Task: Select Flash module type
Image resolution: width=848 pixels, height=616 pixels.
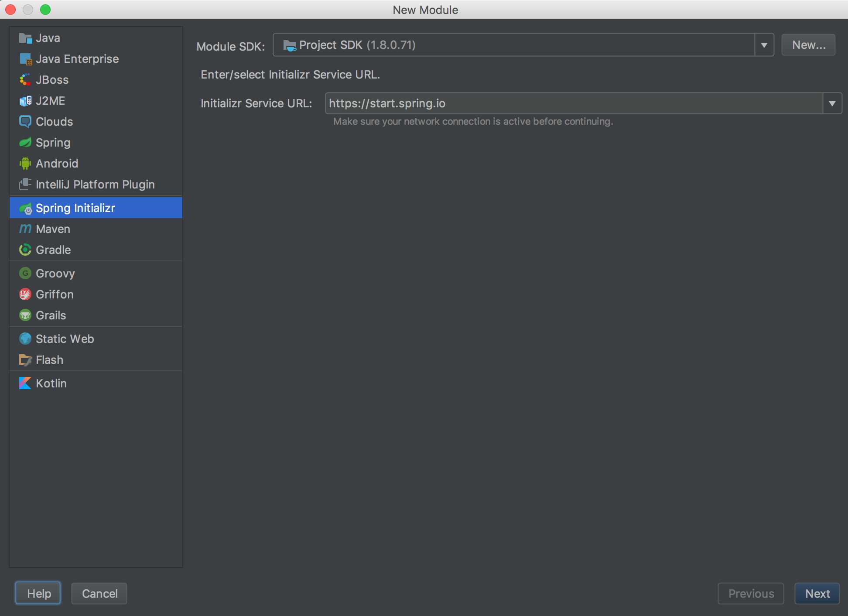Action: click(x=96, y=360)
